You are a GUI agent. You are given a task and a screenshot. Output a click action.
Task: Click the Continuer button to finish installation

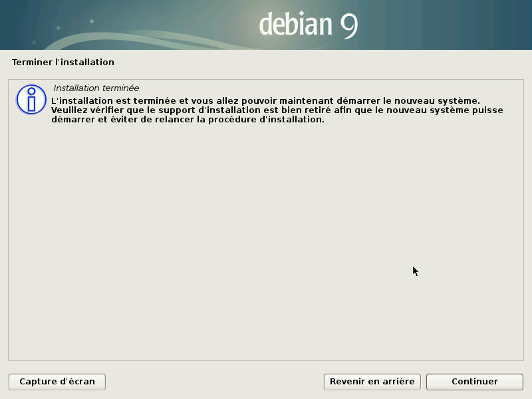[474, 382]
